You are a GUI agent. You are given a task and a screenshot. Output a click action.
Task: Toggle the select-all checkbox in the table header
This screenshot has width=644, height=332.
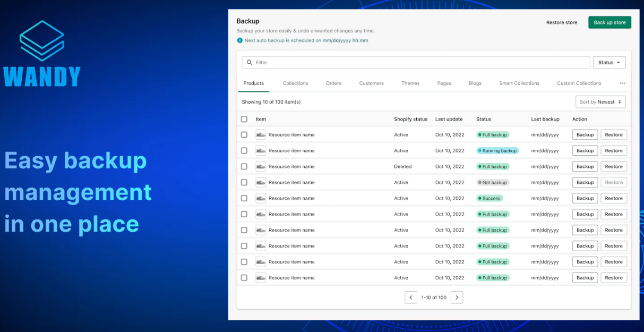(244, 120)
